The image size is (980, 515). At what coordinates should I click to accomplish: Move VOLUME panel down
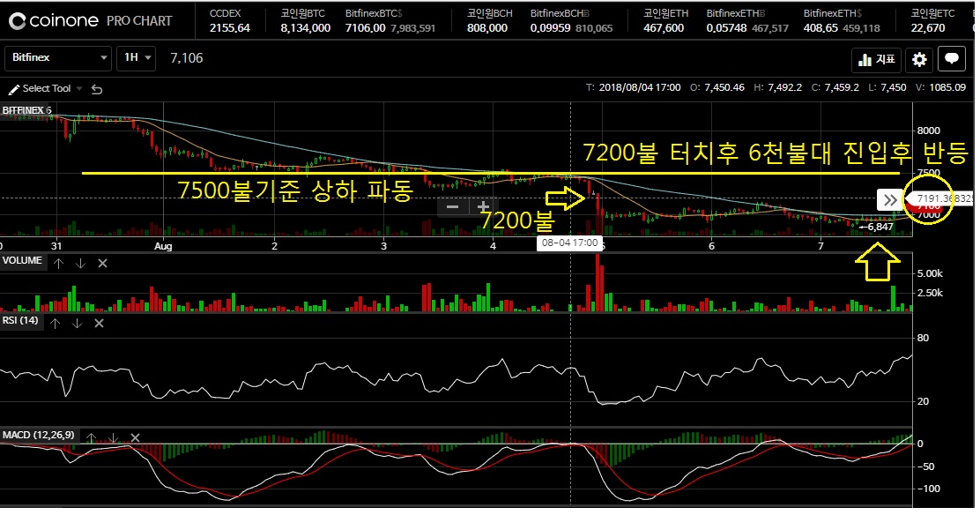(80, 264)
